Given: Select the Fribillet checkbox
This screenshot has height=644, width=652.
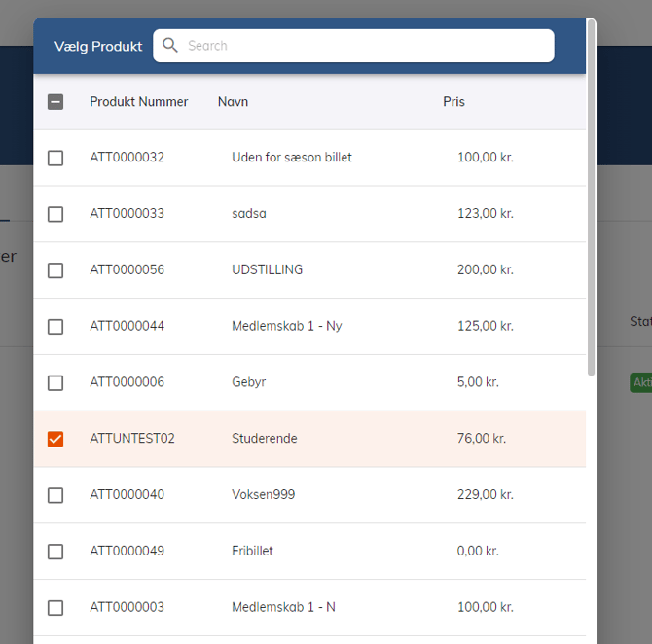Looking at the screenshot, I should click(55, 552).
